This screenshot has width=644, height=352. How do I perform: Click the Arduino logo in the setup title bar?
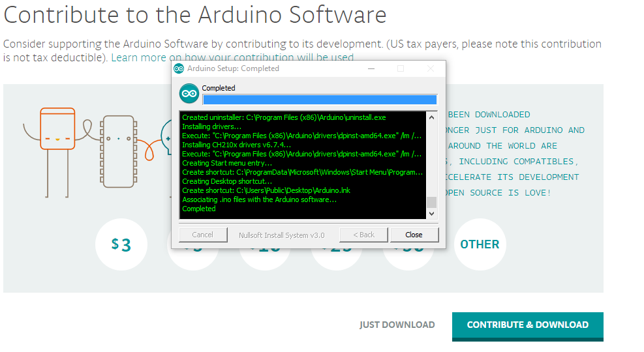179,68
